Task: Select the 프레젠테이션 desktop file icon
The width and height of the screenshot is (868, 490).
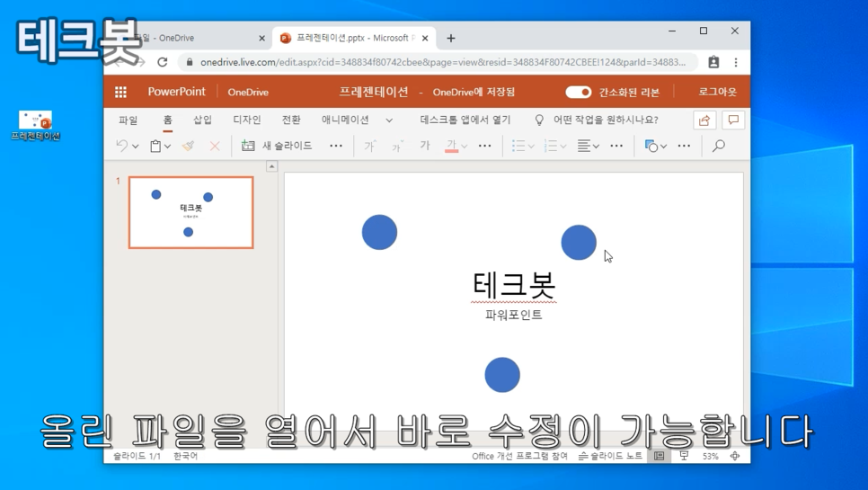Action: coord(35,125)
